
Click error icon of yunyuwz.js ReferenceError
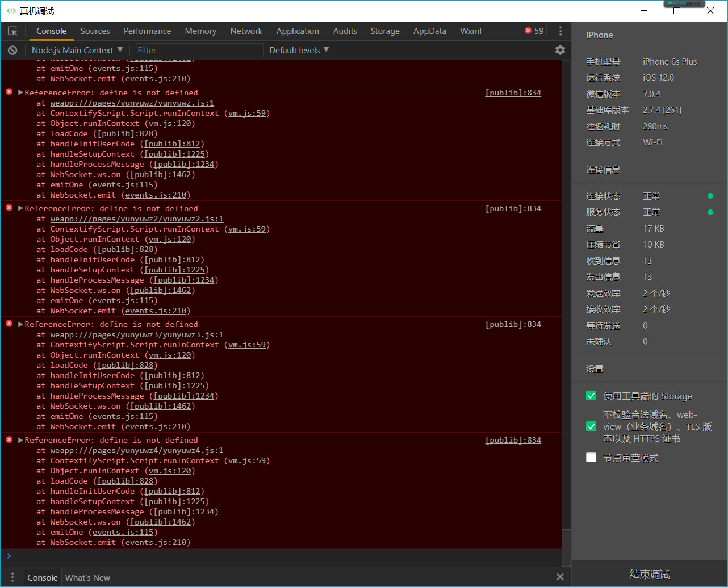[9, 91]
